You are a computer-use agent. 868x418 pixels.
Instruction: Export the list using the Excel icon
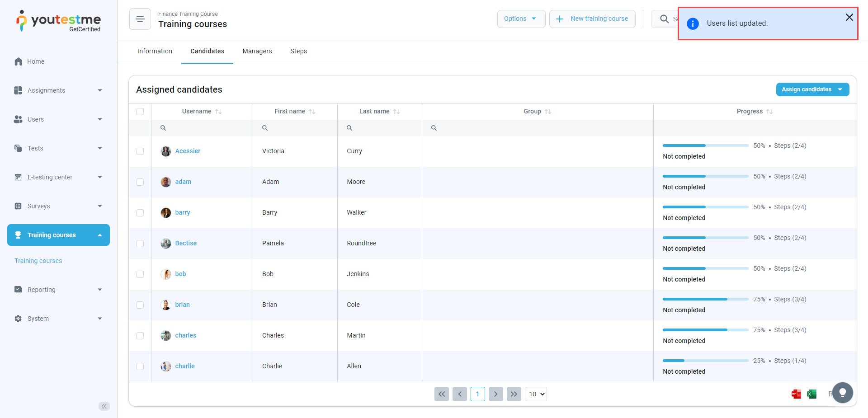[811, 394]
